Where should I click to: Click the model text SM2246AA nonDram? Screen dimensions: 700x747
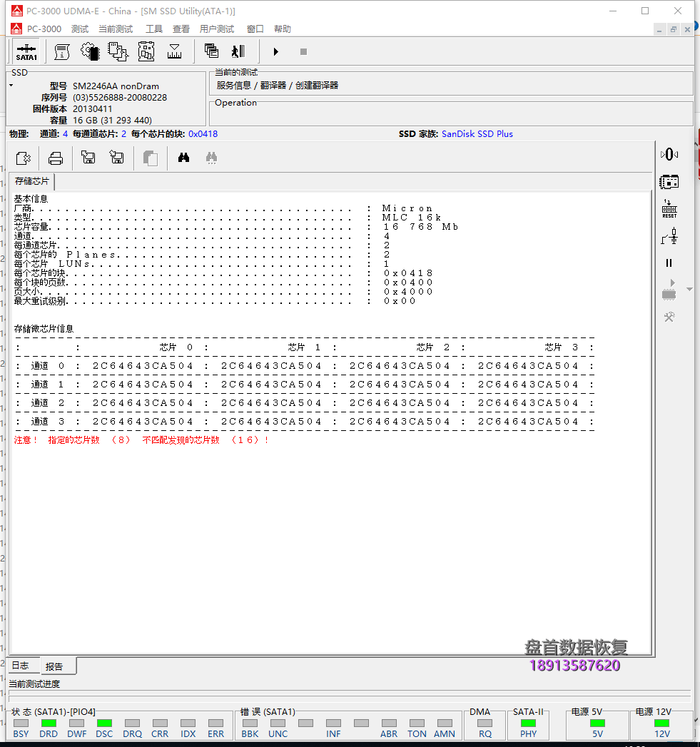116,86
